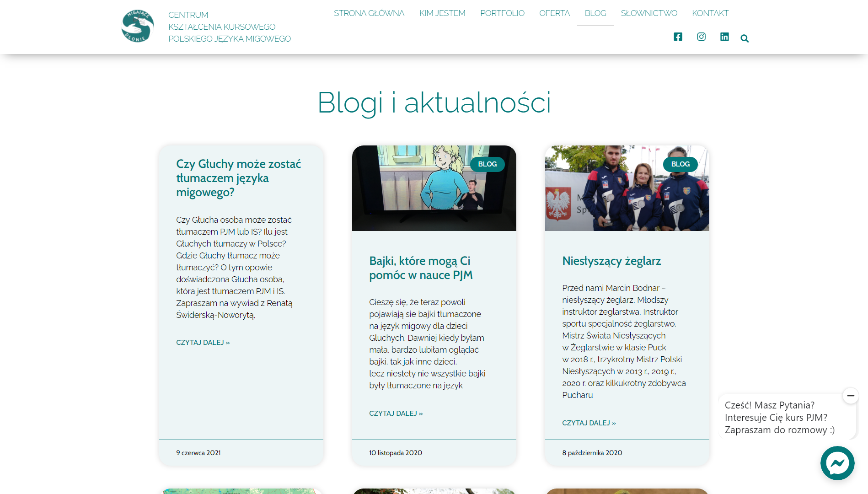868x494 pixels.
Task: Click the Blogi i aktualności heading
Action: (434, 102)
